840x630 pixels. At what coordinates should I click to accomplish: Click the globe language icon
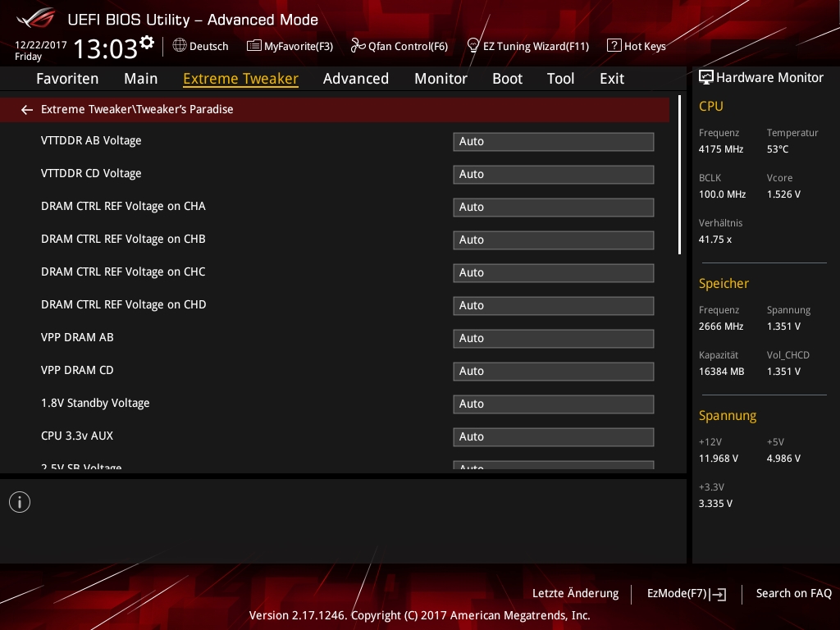tap(180, 46)
